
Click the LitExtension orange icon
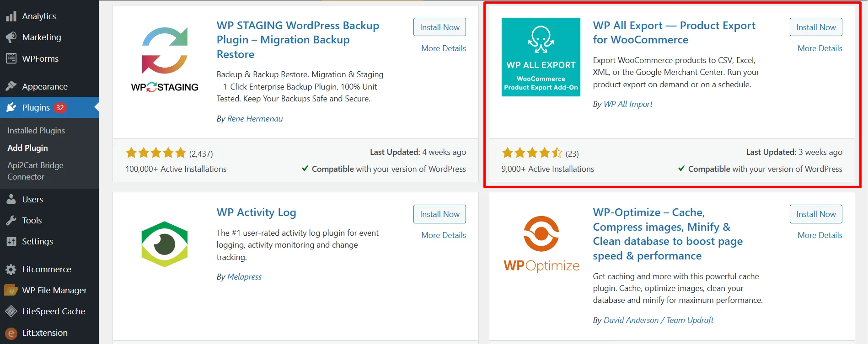11,333
